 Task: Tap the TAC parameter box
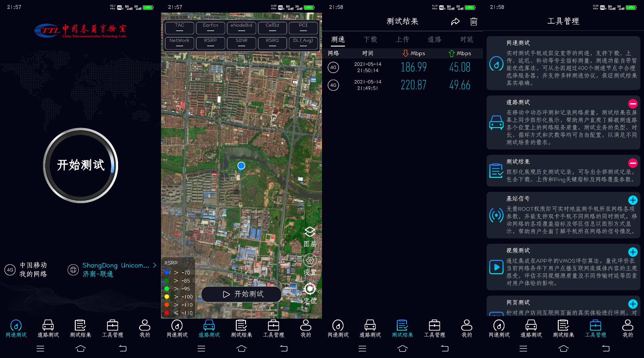point(179,28)
